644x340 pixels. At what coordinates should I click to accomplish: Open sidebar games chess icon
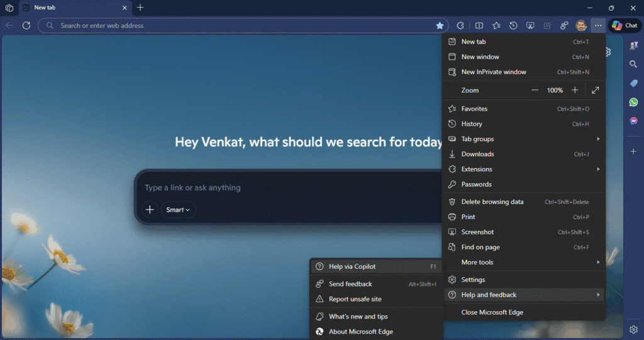(x=633, y=45)
